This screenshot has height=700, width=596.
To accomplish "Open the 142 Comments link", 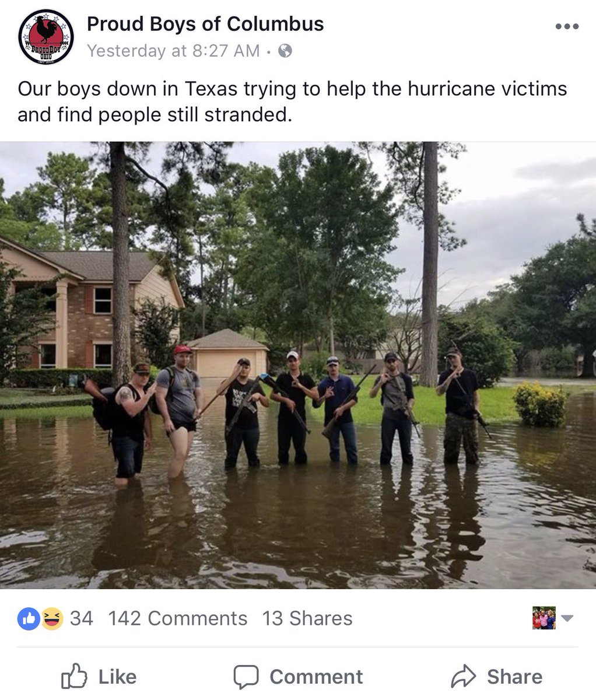I will 178,618.
